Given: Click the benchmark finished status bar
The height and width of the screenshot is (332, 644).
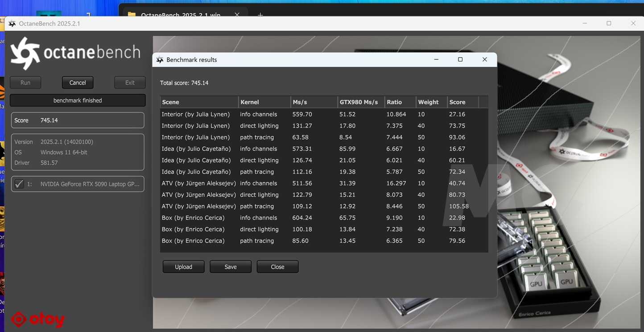Looking at the screenshot, I should [x=77, y=100].
